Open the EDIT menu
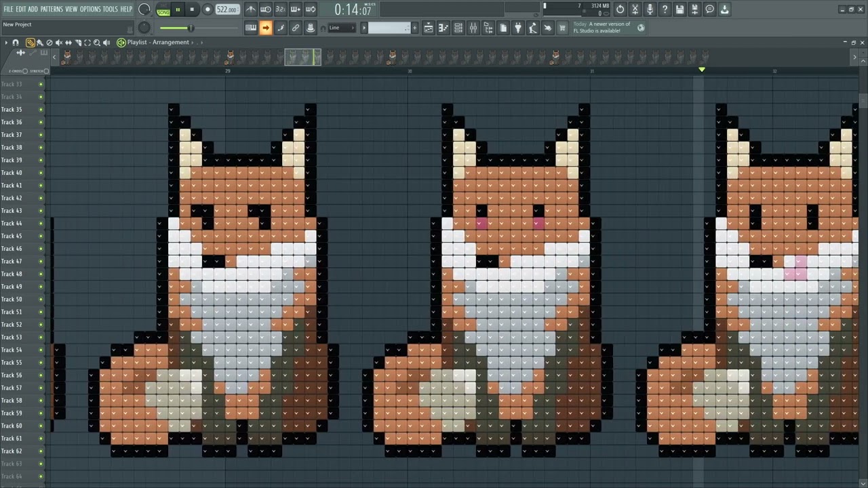The height and width of the screenshot is (488, 868). point(21,9)
